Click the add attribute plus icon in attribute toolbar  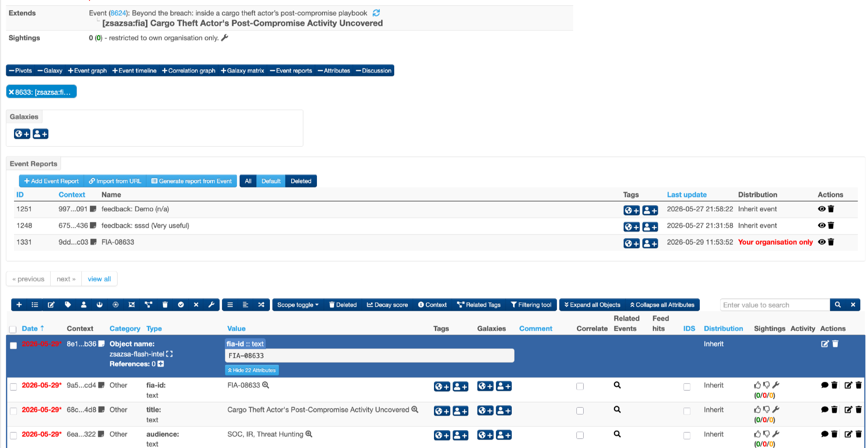(19, 305)
